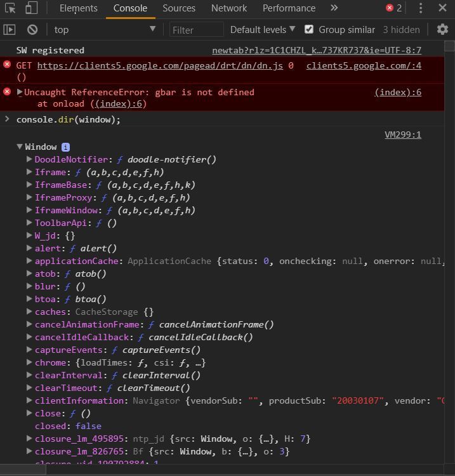Toggle the device toolbar icon
This screenshot has height=476, width=455.
point(32,8)
